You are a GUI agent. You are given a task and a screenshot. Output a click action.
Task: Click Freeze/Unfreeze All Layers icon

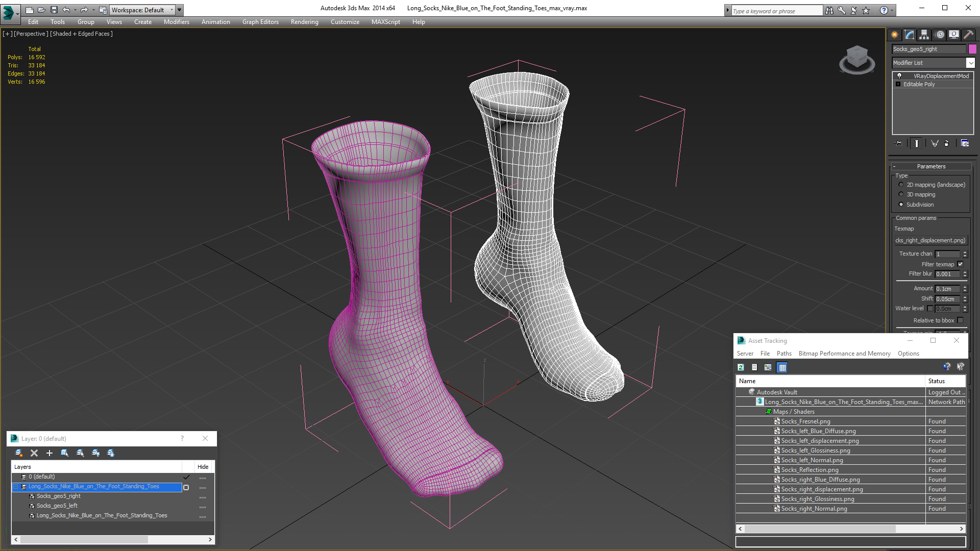pyautogui.click(x=111, y=453)
